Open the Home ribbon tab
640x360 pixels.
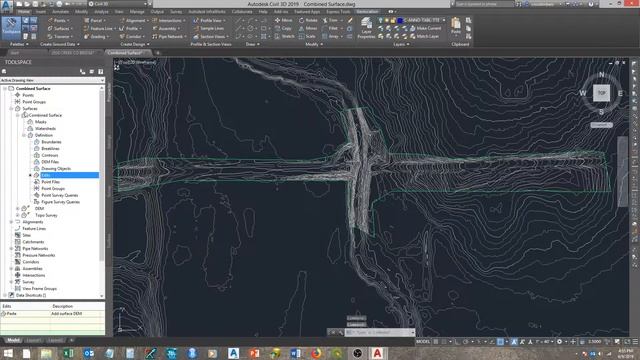(x=24, y=12)
